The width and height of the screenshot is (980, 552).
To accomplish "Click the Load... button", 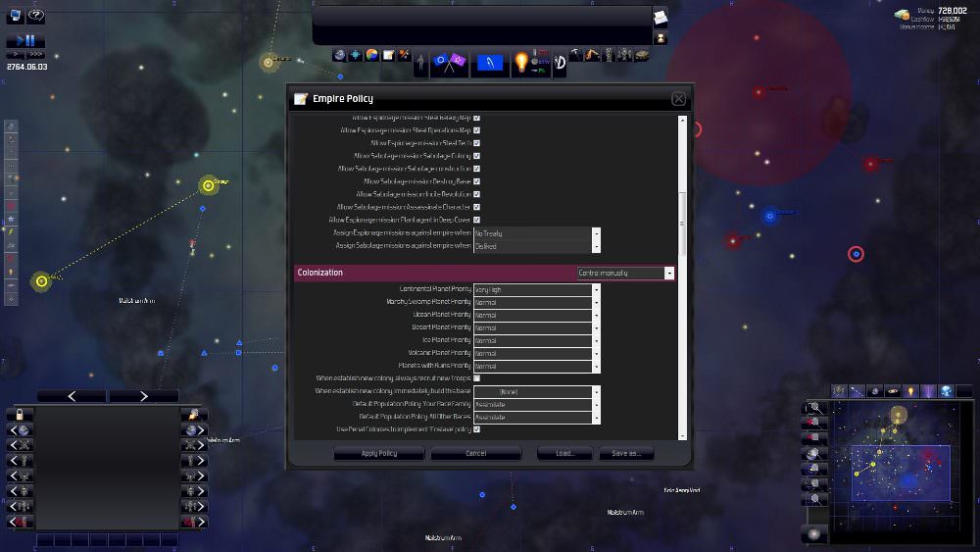I will pyautogui.click(x=565, y=453).
